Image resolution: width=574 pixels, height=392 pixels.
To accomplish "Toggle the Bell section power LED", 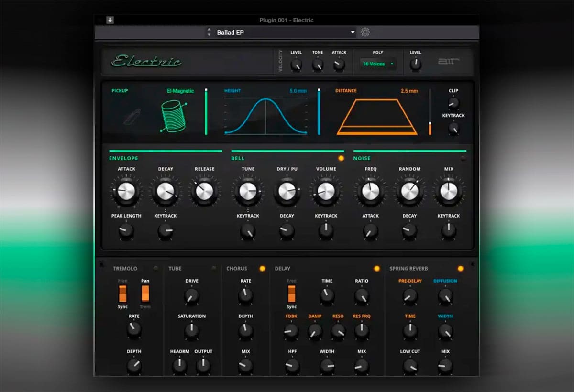I will tap(341, 158).
